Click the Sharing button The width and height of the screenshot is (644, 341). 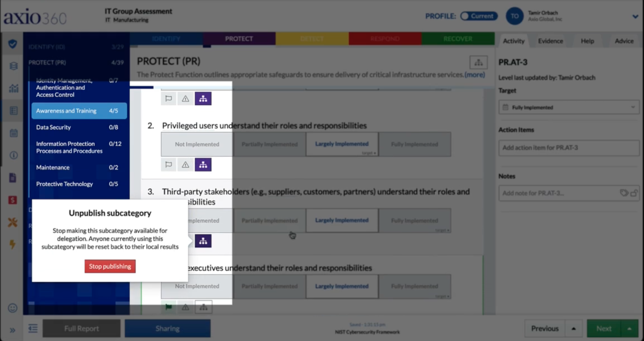(x=168, y=328)
